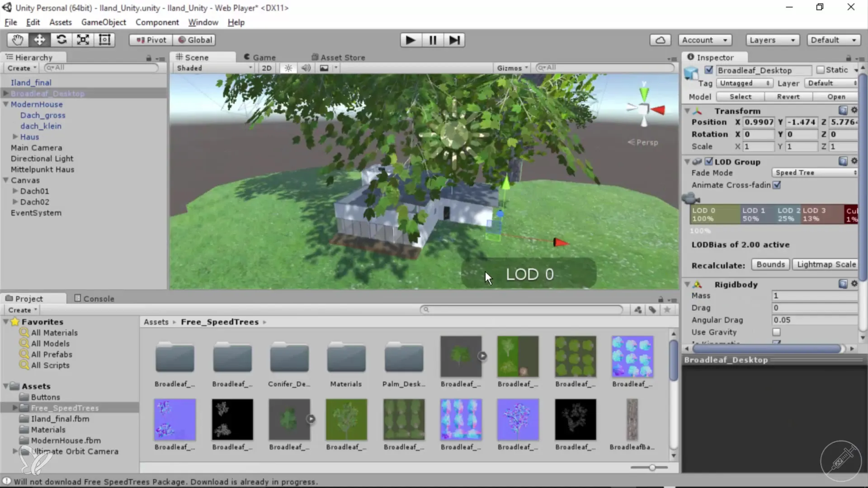Screen dimensions: 868x488
Task: Click the scene orientation gizmo red X axis
Action: pyautogui.click(x=659, y=110)
